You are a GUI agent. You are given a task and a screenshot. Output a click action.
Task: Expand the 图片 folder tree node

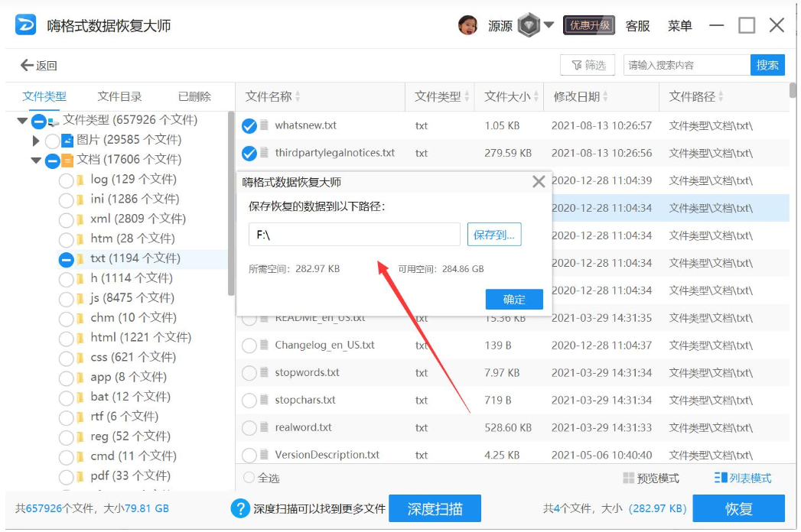(x=36, y=141)
